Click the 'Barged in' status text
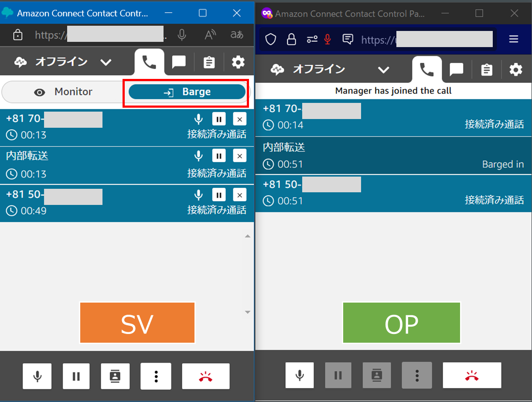 [x=503, y=164]
